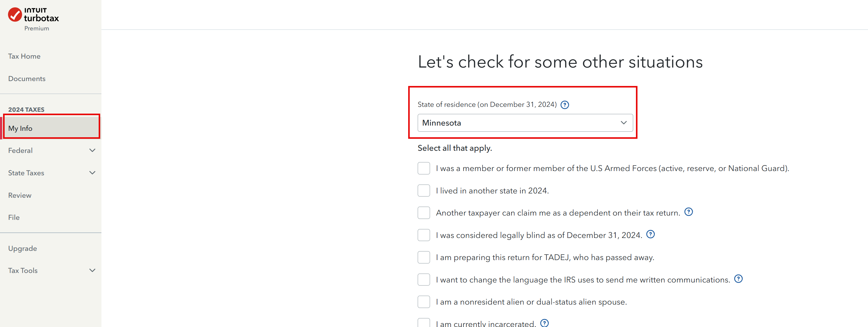Check 'I lived in another state in 2024'
Image resolution: width=868 pixels, height=327 pixels.
(x=424, y=191)
